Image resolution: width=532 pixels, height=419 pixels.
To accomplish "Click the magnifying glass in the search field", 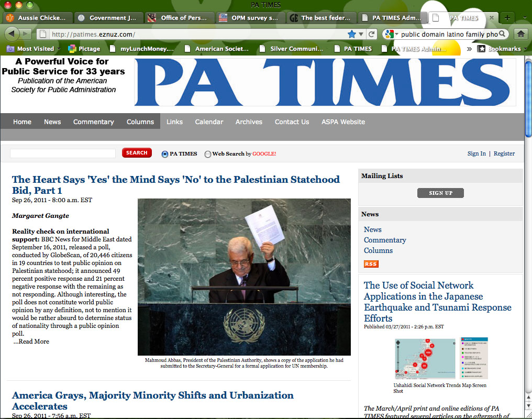I will 501,32.
